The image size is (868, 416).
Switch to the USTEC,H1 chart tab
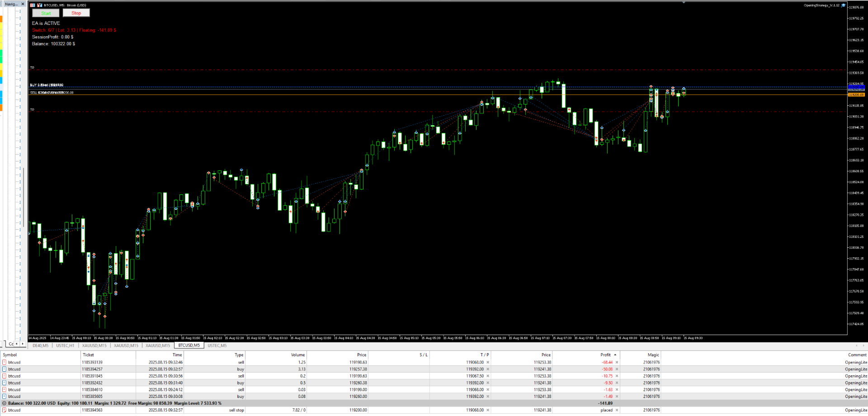65,345
